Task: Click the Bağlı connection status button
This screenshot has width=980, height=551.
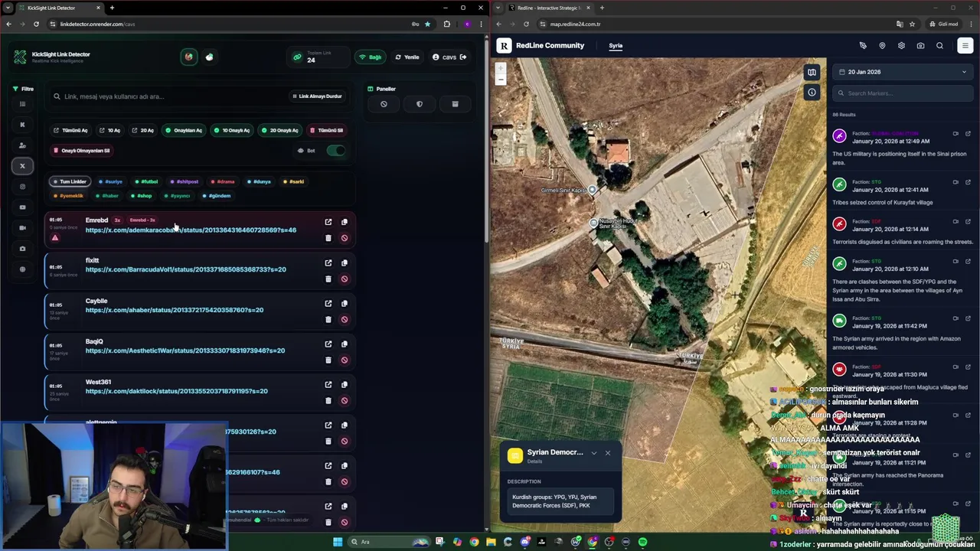Action: 371,57
